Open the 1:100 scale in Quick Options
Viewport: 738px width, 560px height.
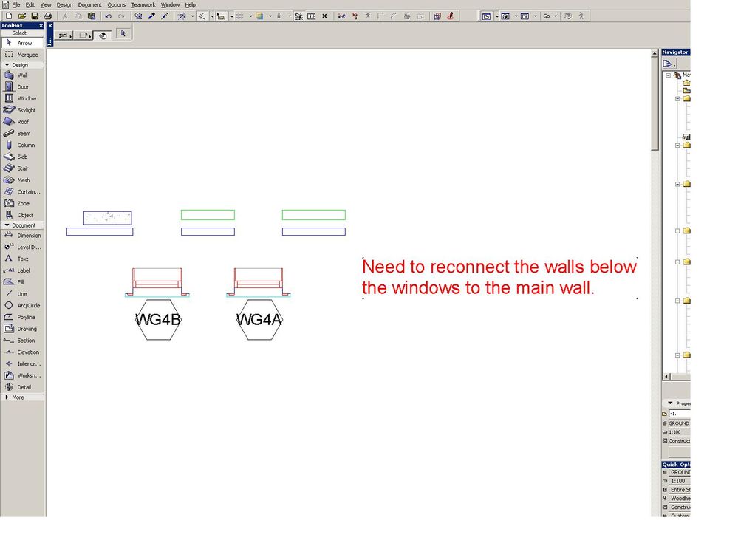[679, 482]
